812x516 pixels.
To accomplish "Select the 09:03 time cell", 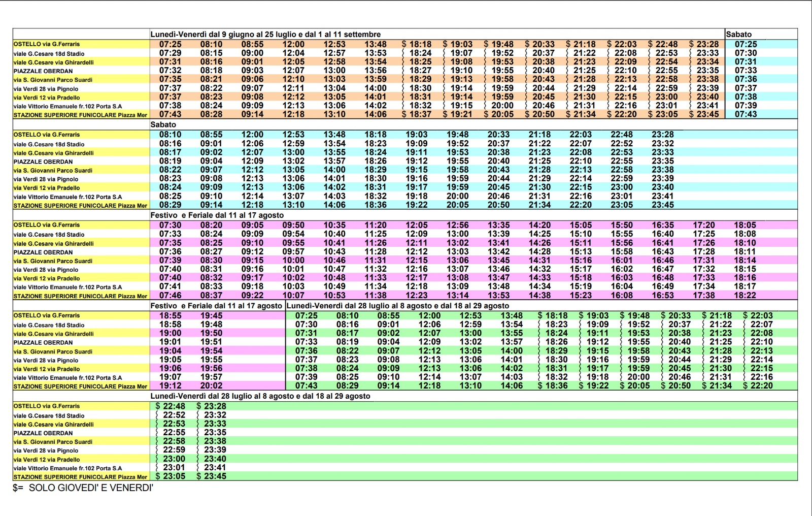I will [252, 71].
